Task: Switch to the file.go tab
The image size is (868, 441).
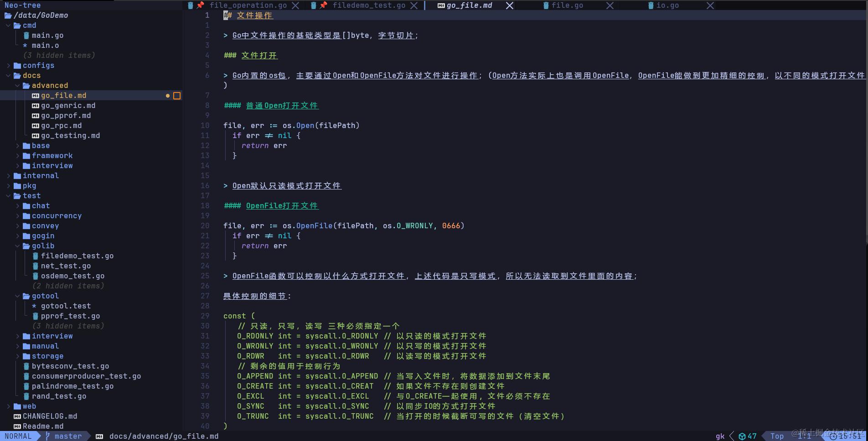Action: 567,5
